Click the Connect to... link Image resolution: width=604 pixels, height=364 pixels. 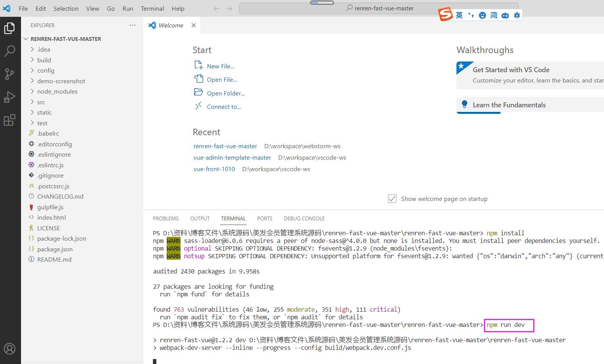tap(224, 107)
